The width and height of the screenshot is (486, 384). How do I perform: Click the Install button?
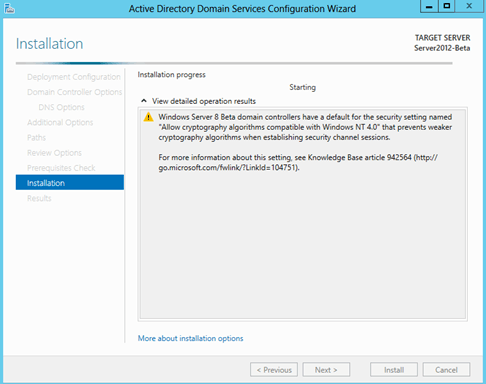click(x=394, y=370)
